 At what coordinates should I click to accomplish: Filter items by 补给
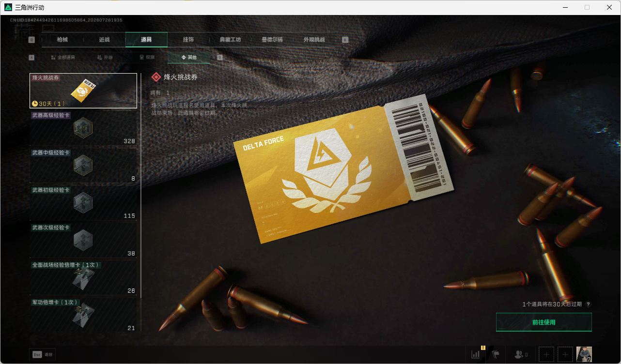[105, 57]
